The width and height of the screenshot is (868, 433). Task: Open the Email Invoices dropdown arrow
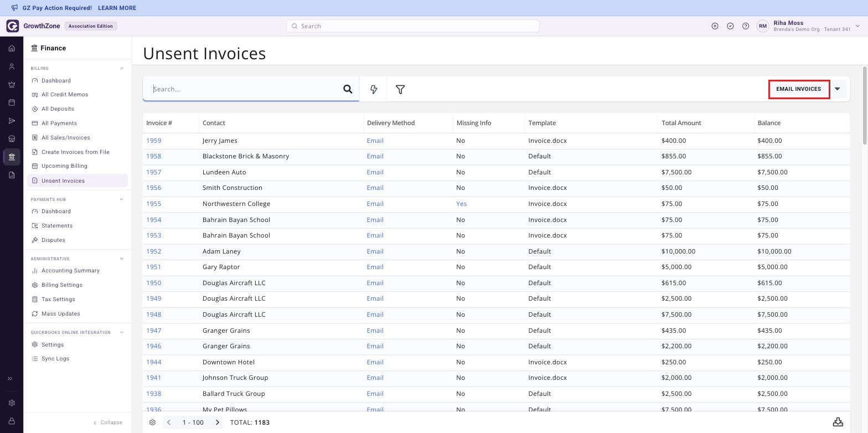pos(838,89)
